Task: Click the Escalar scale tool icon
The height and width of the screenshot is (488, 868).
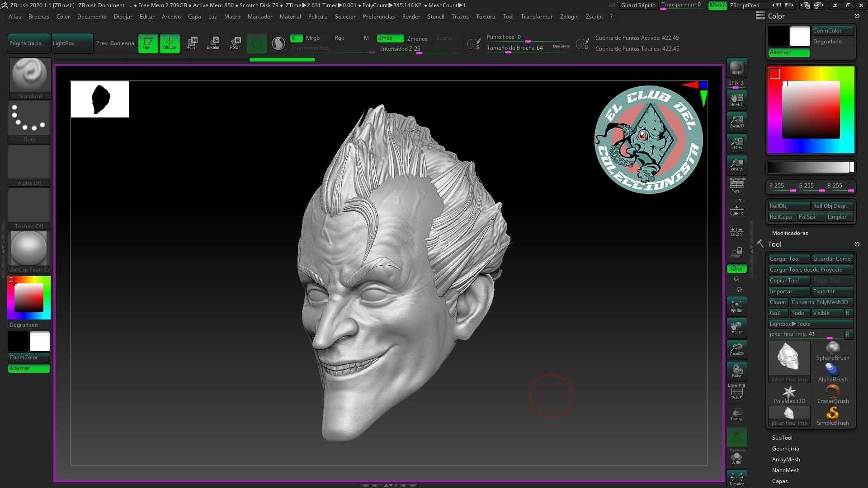Action: [x=213, y=43]
